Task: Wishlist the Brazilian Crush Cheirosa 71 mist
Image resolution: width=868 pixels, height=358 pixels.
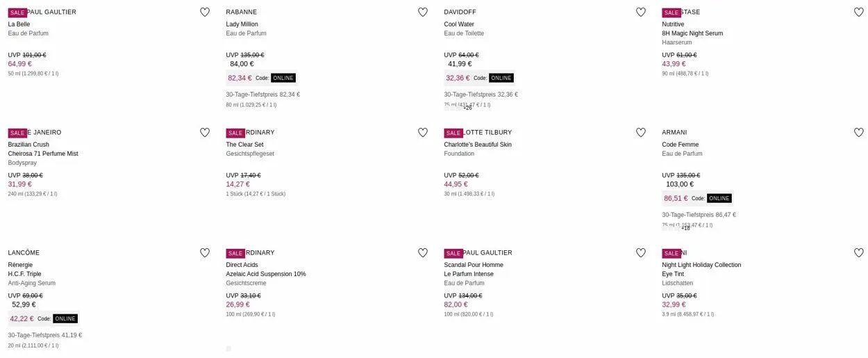Action: click(x=205, y=132)
